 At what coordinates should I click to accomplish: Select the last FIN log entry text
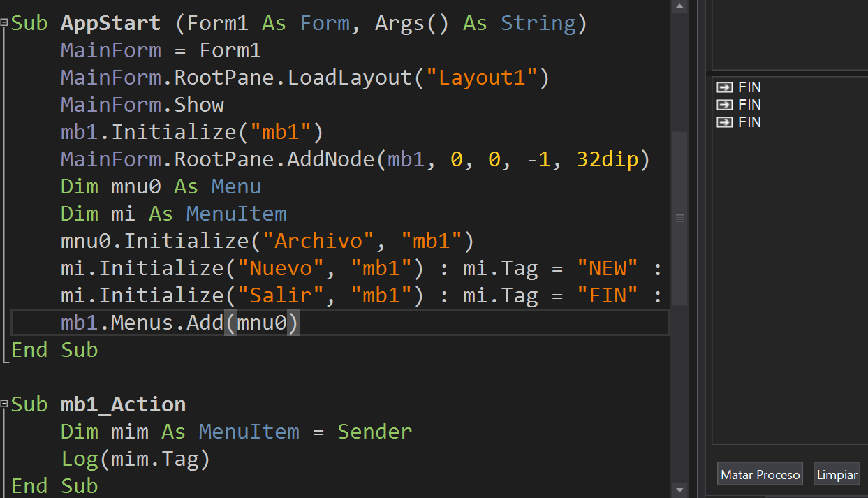(749, 122)
